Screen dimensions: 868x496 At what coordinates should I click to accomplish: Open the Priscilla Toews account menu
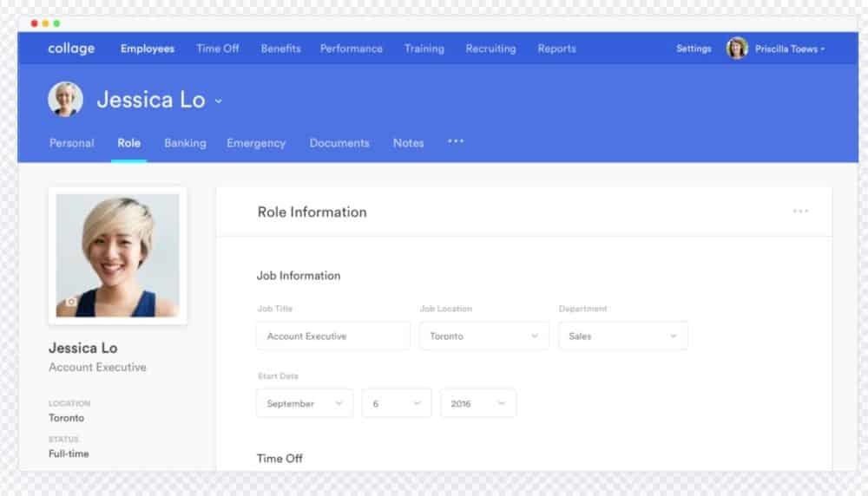[x=788, y=49]
